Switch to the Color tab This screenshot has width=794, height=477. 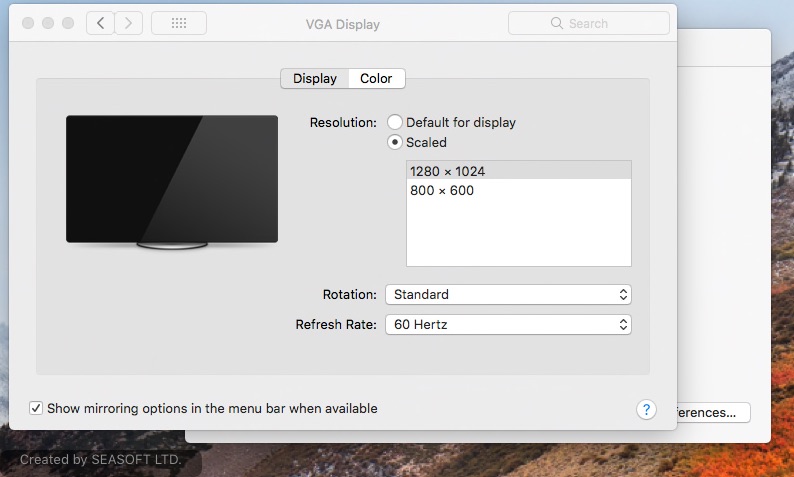(x=376, y=79)
